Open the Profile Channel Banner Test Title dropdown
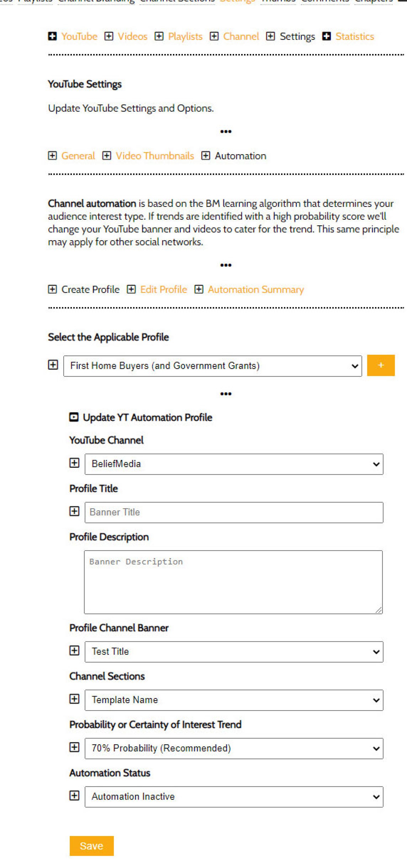The image size is (407, 868). [234, 652]
